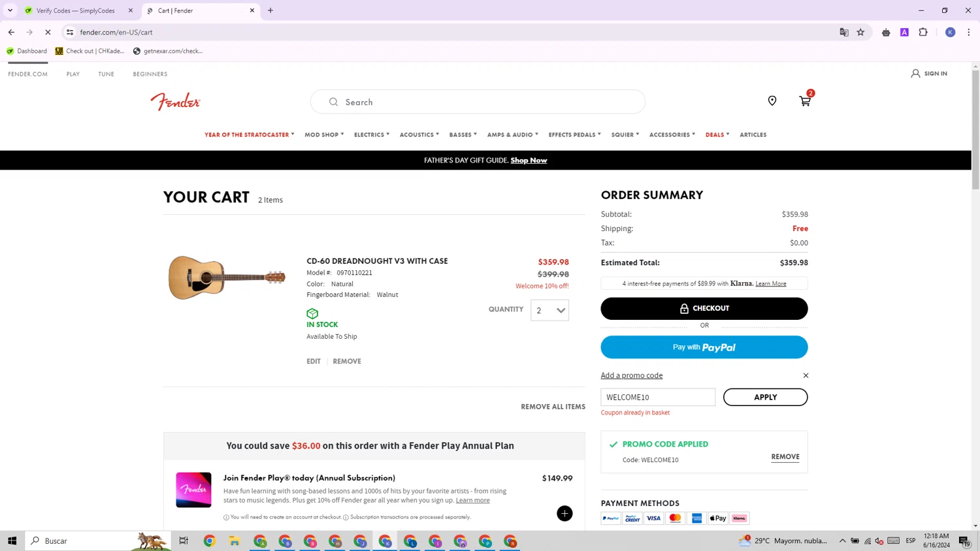Click Remove All Items

click(x=553, y=407)
